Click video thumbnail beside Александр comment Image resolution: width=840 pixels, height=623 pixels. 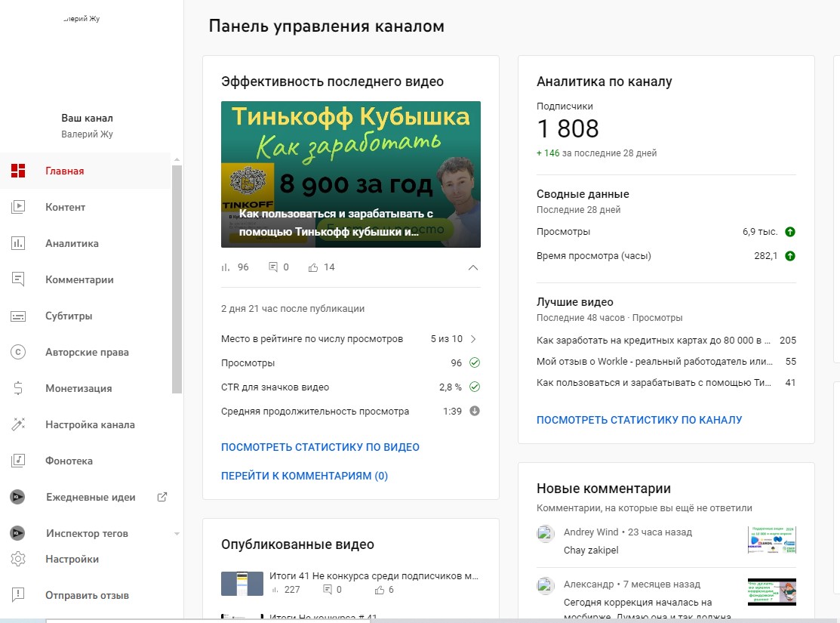pyautogui.click(x=772, y=592)
